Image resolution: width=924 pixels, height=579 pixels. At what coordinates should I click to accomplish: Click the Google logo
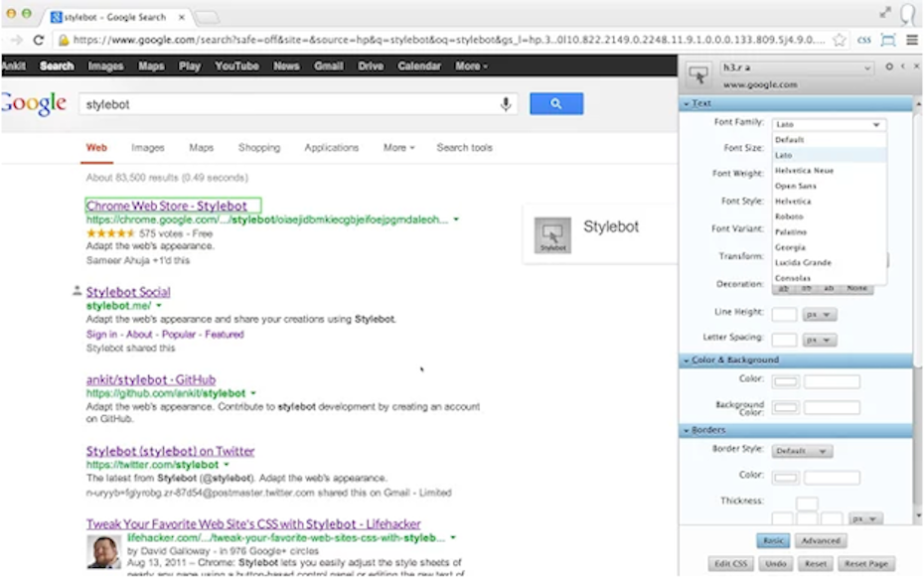(x=34, y=103)
